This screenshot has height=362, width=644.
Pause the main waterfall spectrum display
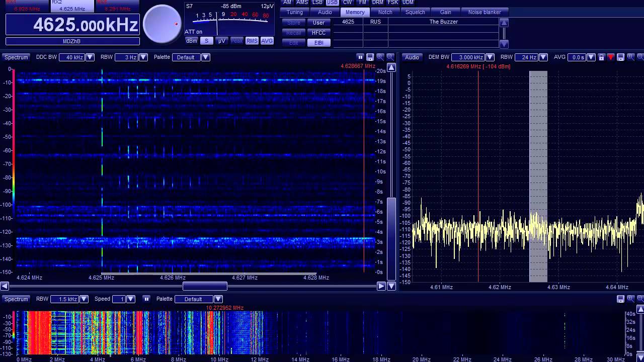tap(360, 57)
